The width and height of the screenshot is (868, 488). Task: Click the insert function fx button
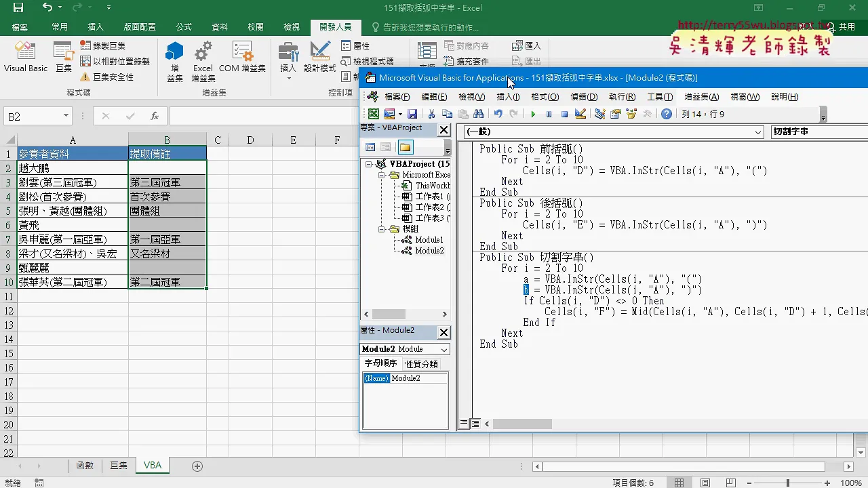click(155, 116)
